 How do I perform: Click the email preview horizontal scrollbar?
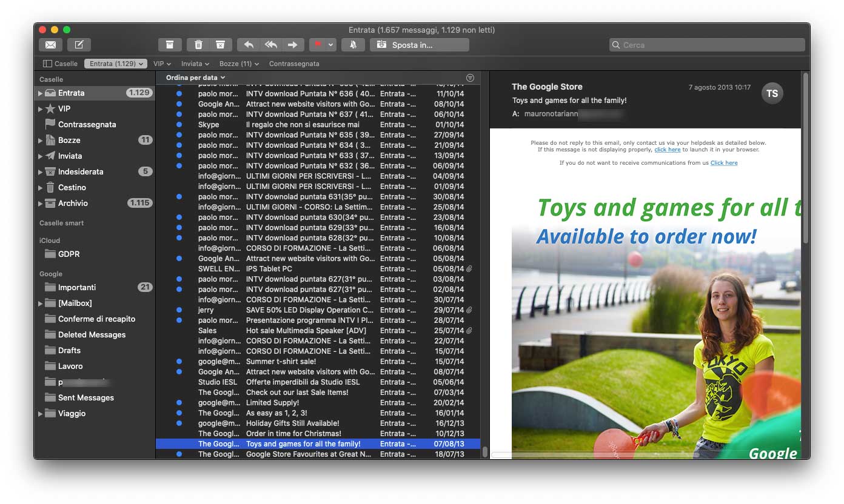pos(595,454)
